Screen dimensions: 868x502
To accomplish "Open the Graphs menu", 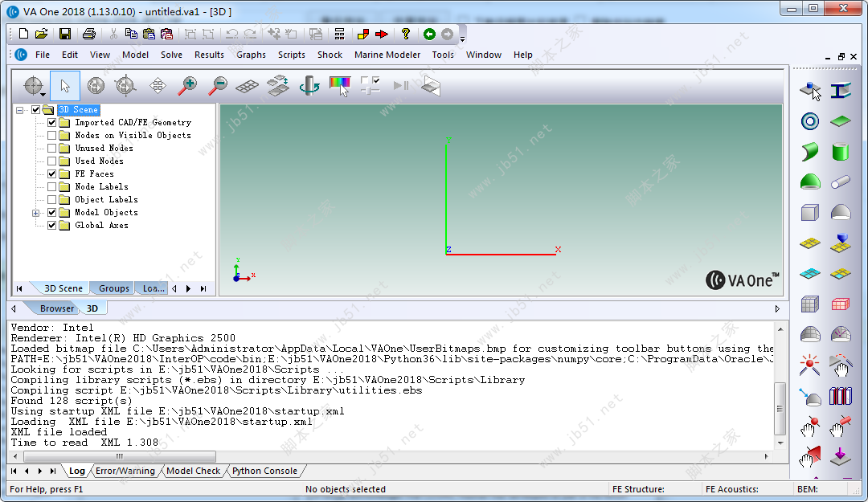I will (x=252, y=55).
